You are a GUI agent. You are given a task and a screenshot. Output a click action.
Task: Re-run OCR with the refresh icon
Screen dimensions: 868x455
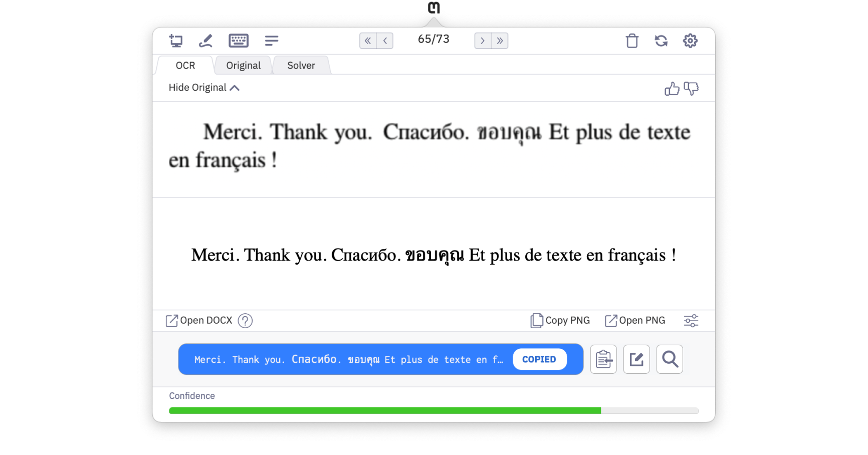pyautogui.click(x=661, y=41)
